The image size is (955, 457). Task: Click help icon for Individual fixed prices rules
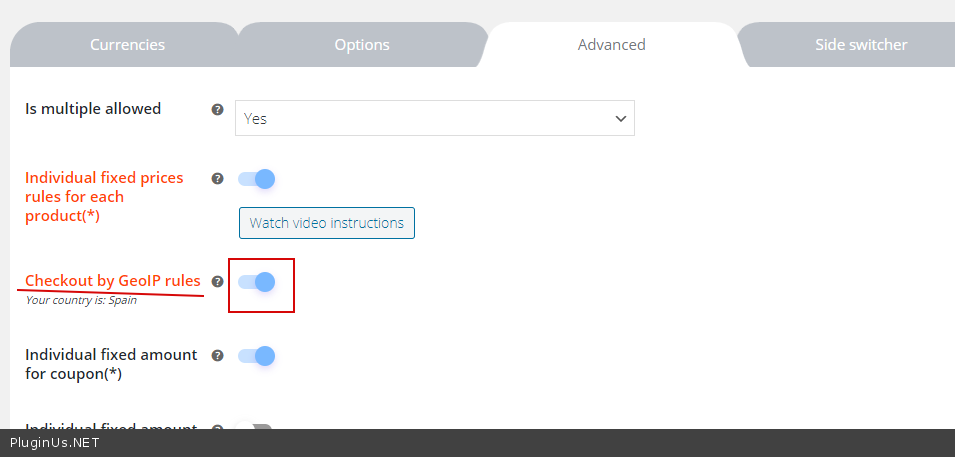click(x=217, y=178)
